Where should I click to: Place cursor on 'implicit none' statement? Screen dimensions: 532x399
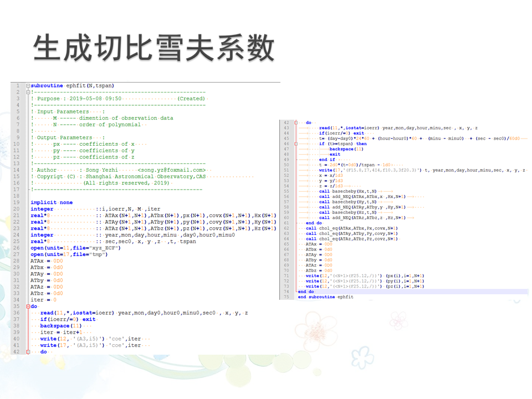(x=52, y=202)
